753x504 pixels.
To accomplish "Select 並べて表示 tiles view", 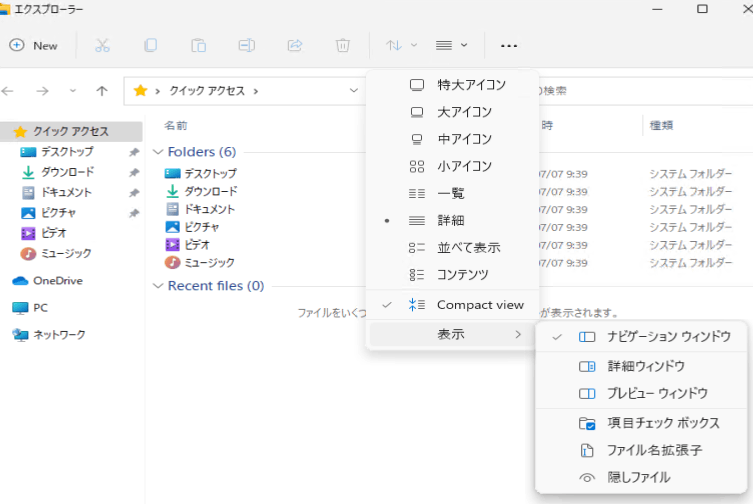I will pyautogui.click(x=452, y=247).
